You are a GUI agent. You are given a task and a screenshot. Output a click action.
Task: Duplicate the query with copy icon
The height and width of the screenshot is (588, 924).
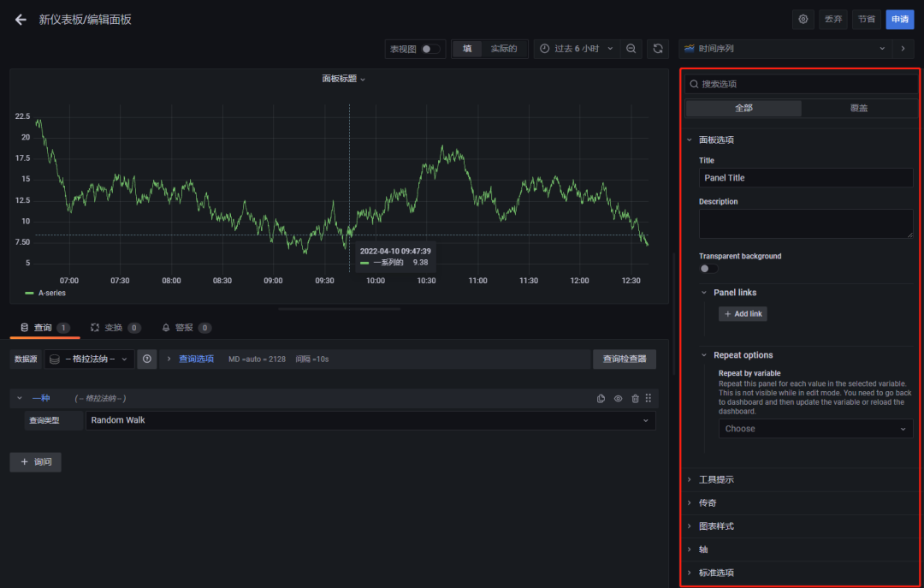pos(601,398)
